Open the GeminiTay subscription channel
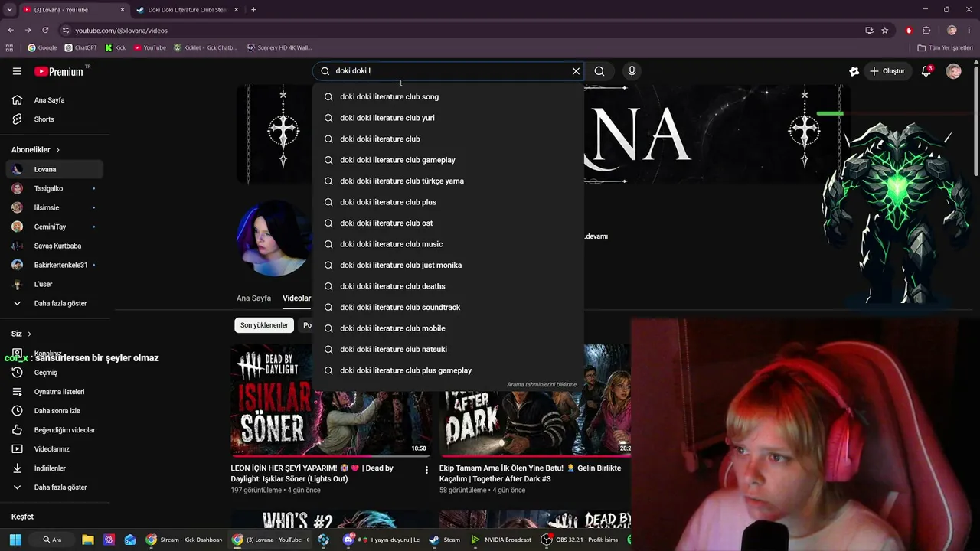Viewport: 980px width, 551px height. (x=54, y=227)
